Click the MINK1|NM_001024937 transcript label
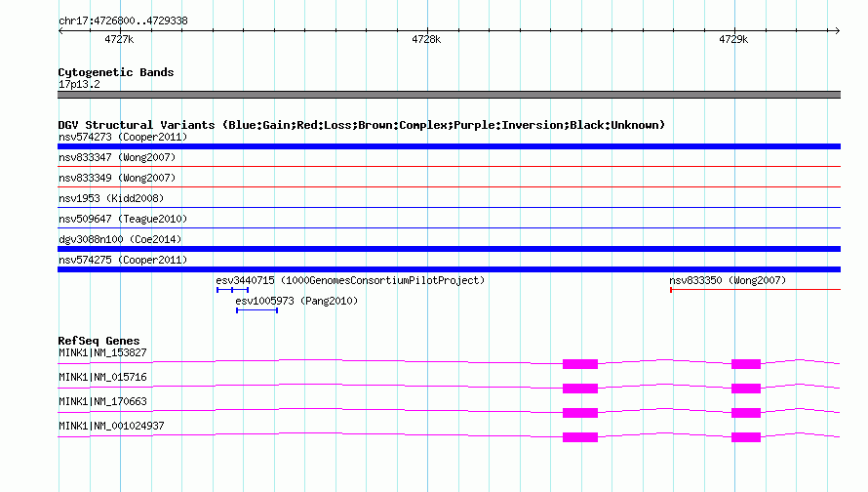Screen dimensions: 868x492 click(x=111, y=426)
